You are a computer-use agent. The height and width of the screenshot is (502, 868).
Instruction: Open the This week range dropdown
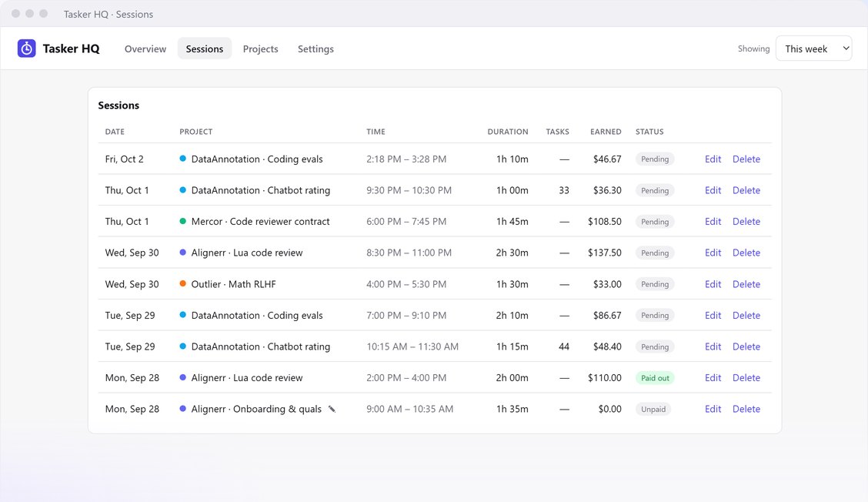[814, 49]
